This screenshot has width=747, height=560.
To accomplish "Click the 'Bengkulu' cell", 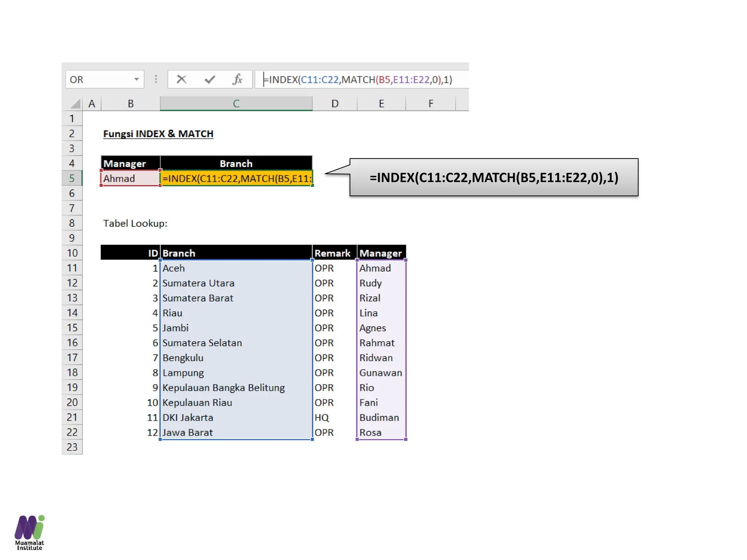I will point(236,358).
